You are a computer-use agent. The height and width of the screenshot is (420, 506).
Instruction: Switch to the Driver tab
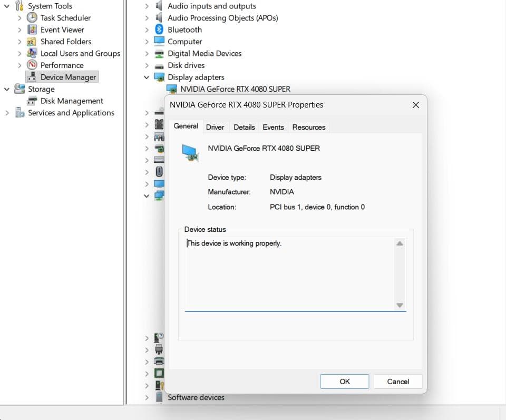click(215, 127)
